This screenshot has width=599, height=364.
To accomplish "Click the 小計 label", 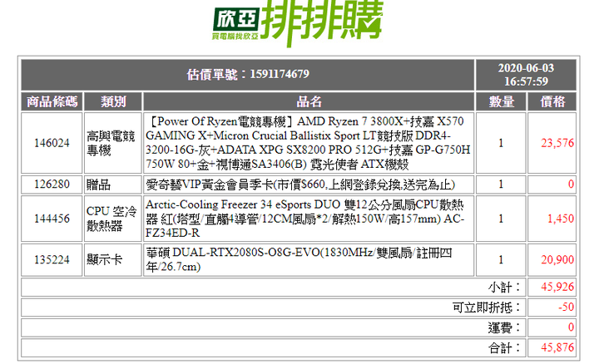I will 504,288.
